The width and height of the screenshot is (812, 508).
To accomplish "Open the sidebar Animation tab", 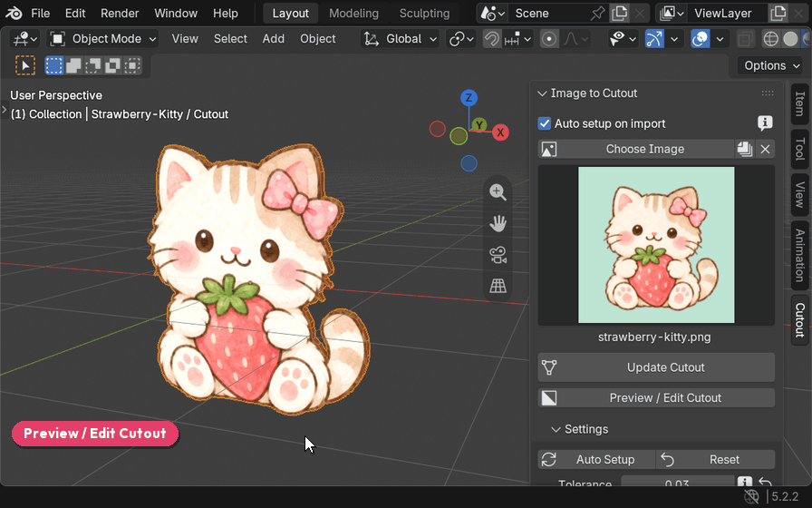I will [799, 255].
